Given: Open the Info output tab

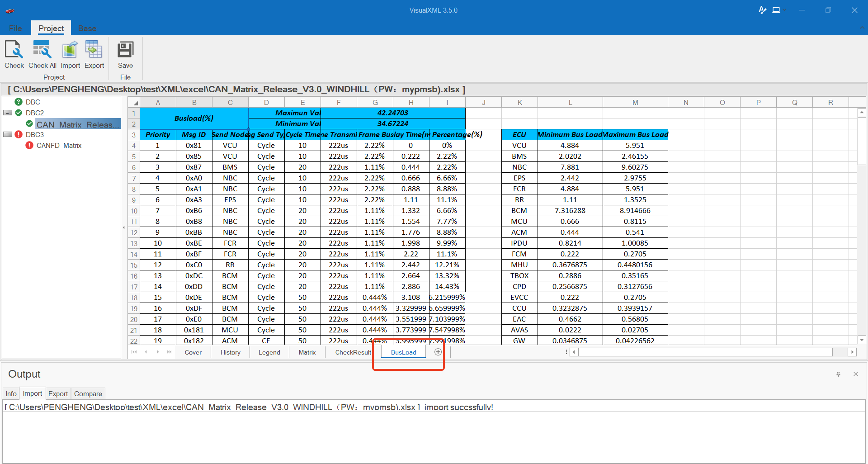Looking at the screenshot, I should (11, 393).
